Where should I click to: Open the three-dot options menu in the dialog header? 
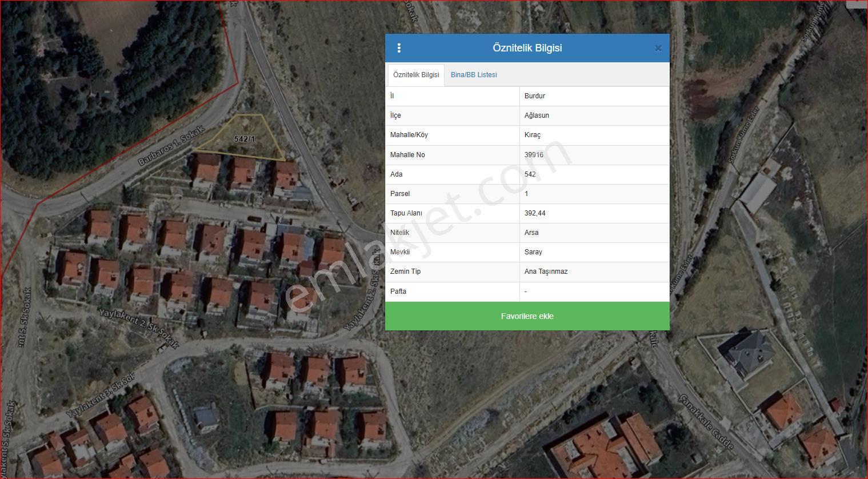(x=399, y=48)
